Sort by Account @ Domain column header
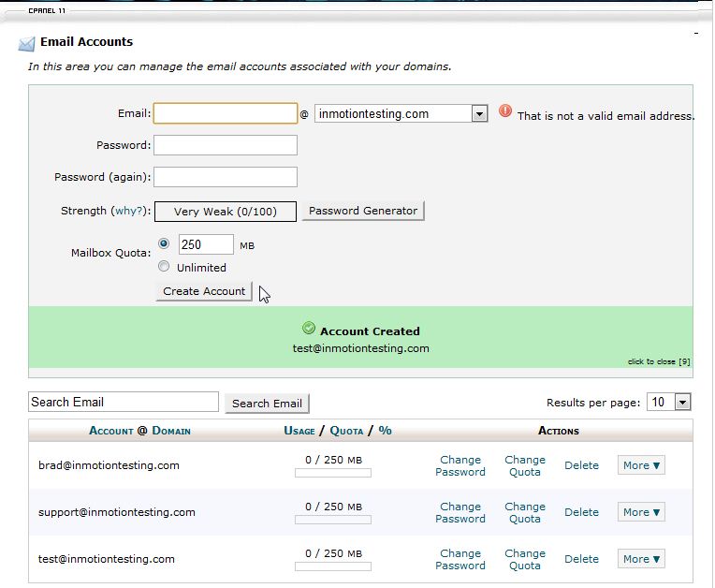The height and width of the screenshot is (588, 715). point(139,431)
